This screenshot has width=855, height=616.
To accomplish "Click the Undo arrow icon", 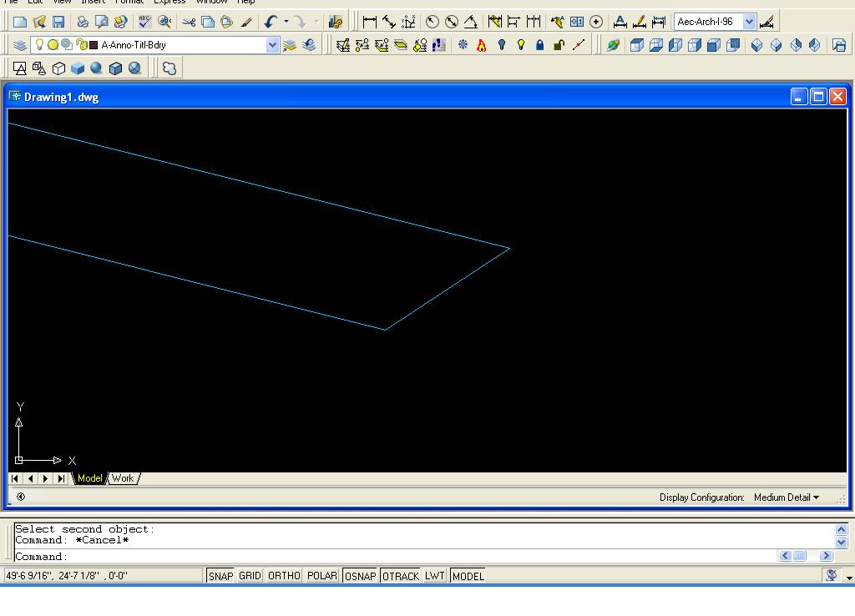I will pos(271,22).
